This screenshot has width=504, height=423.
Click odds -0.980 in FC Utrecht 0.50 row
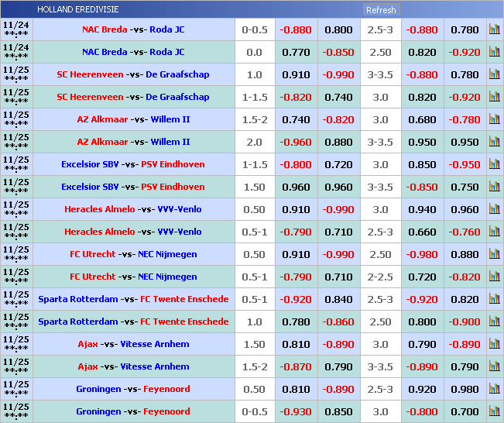[421, 254]
